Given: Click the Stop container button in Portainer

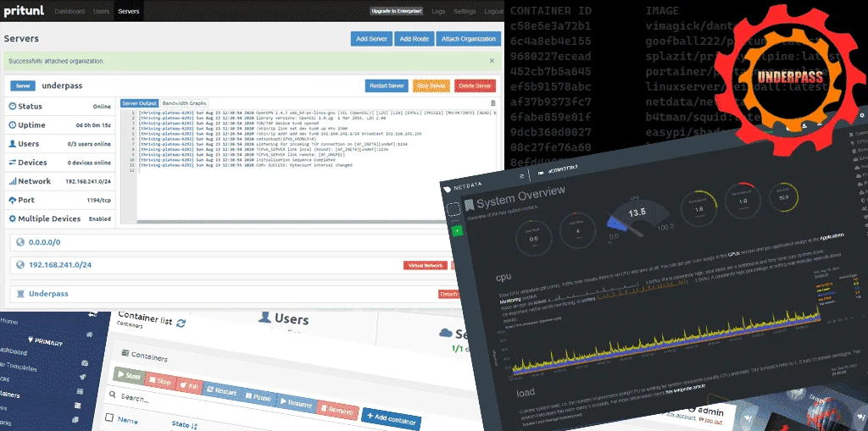Looking at the screenshot, I should click(x=160, y=381).
